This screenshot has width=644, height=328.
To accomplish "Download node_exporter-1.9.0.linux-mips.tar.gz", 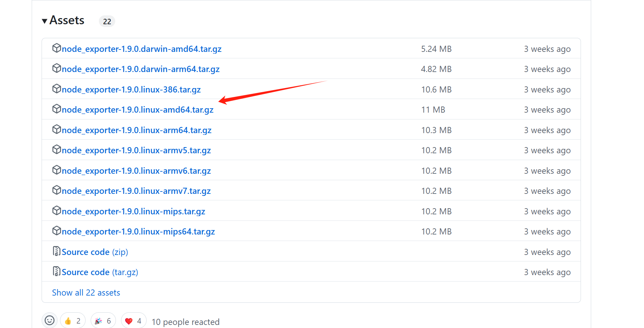I will (133, 211).
